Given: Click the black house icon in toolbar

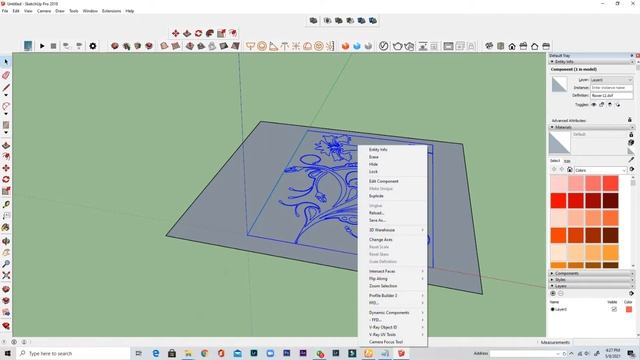Looking at the screenshot, I should coord(512,46).
